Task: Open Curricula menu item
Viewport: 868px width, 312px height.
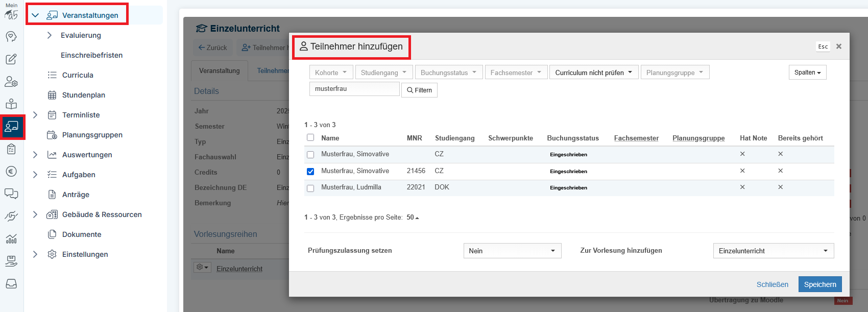Action: click(78, 75)
